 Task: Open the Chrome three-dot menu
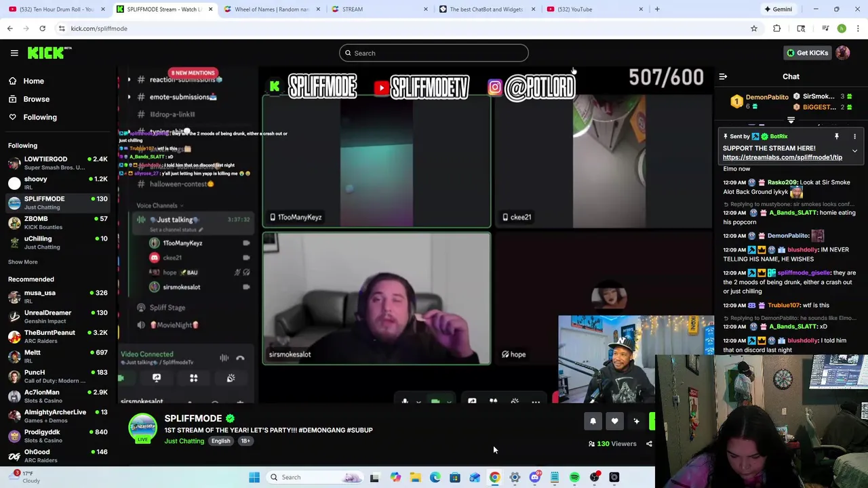click(x=858, y=28)
